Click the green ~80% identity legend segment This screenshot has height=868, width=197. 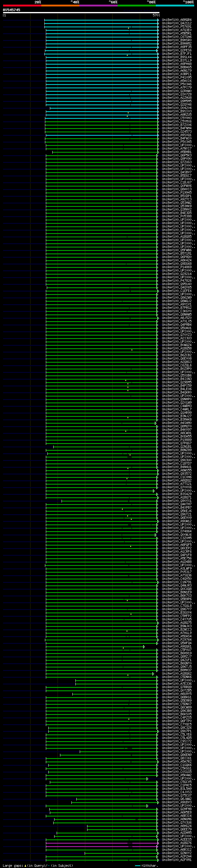coord(136,6)
